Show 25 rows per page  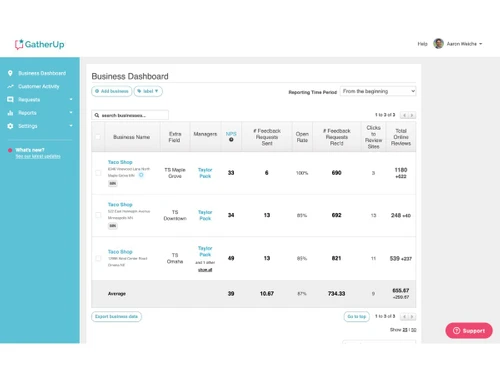tap(405, 330)
